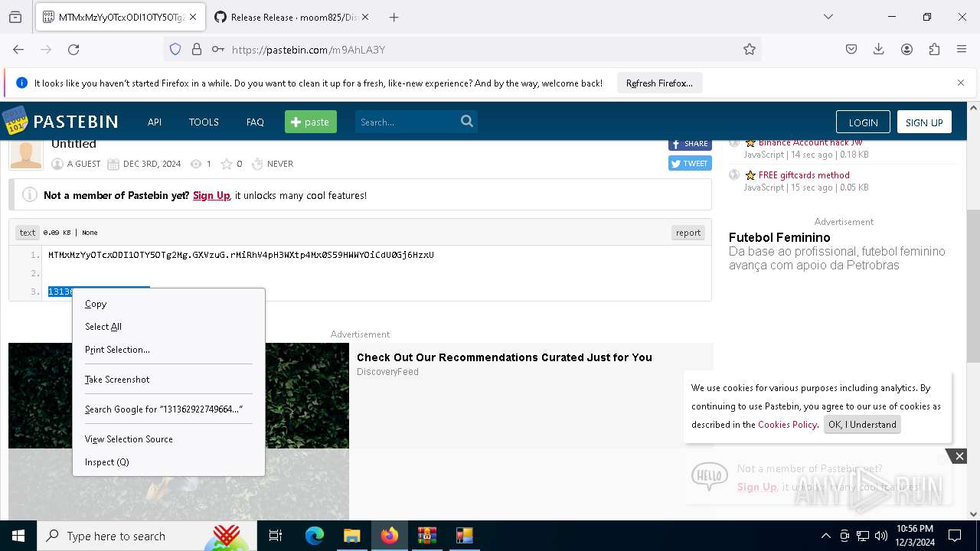Close the sign-up popup with X
This screenshot has width=980, height=551.
coord(959,456)
